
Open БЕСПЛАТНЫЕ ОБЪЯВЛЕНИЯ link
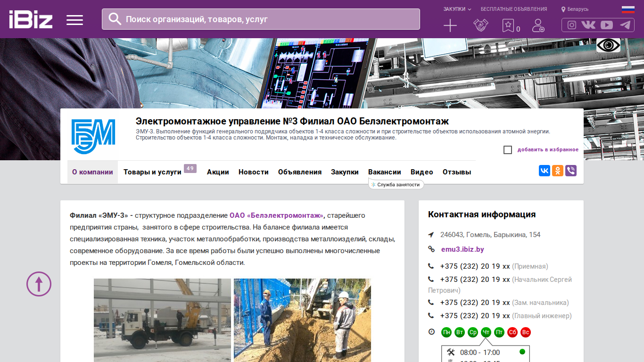[x=514, y=9]
